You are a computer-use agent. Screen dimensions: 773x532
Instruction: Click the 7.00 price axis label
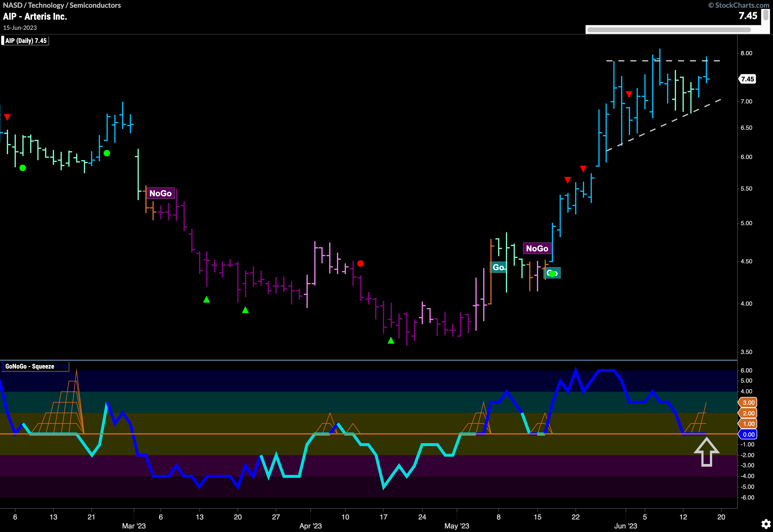click(746, 101)
